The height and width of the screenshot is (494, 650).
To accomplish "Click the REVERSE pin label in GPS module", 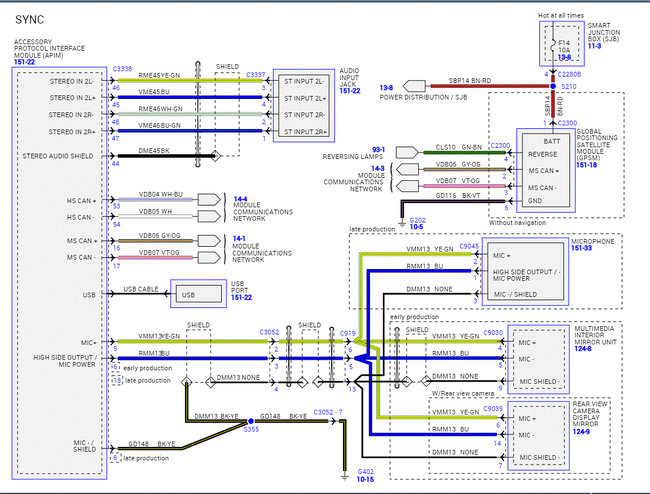I will point(543,154).
